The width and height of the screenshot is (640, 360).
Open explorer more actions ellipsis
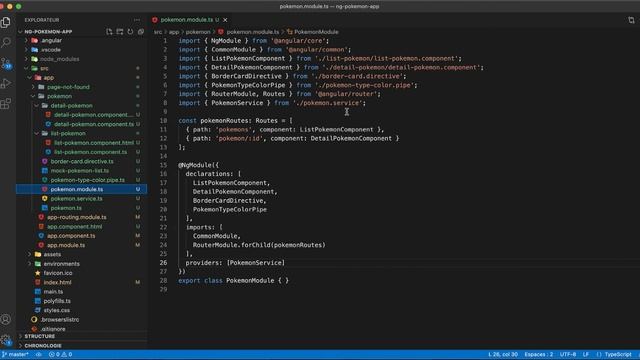click(x=137, y=20)
